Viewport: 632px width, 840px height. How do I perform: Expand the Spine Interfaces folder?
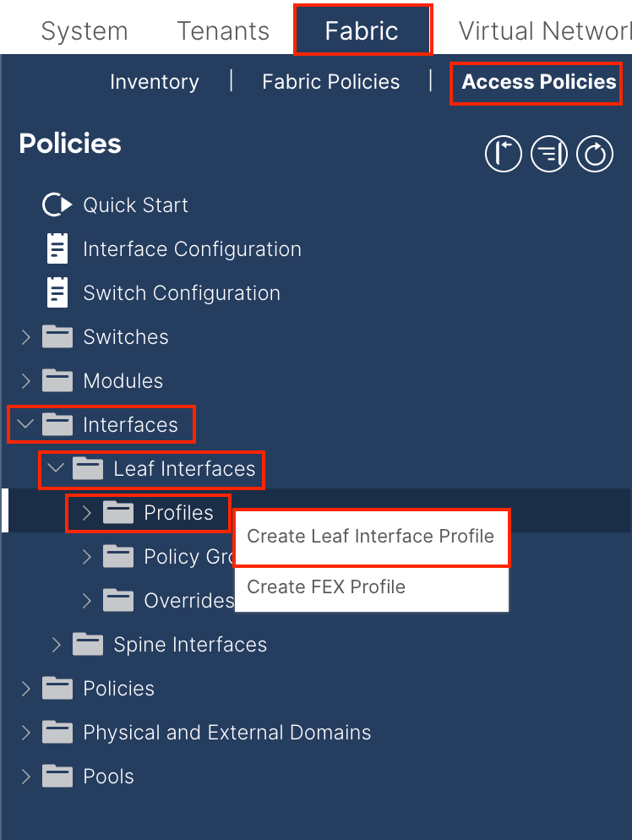[x=57, y=645]
